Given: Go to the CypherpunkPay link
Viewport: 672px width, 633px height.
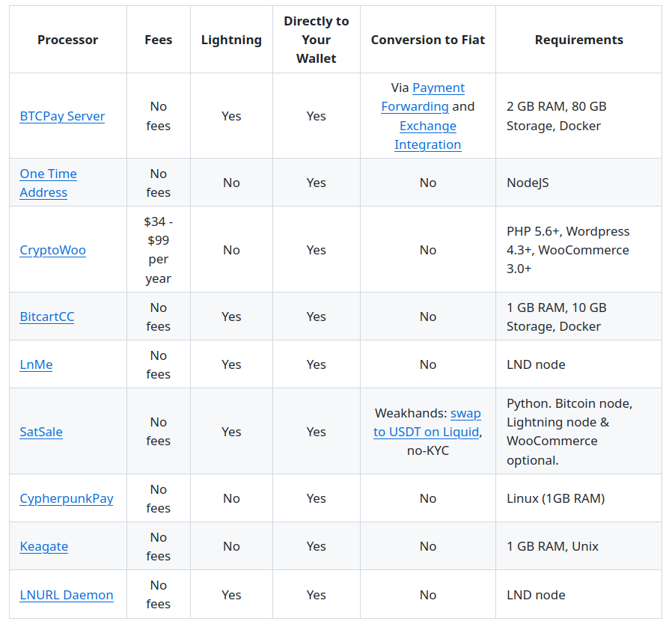Looking at the screenshot, I should pyautogui.click(x=67, y=498).
